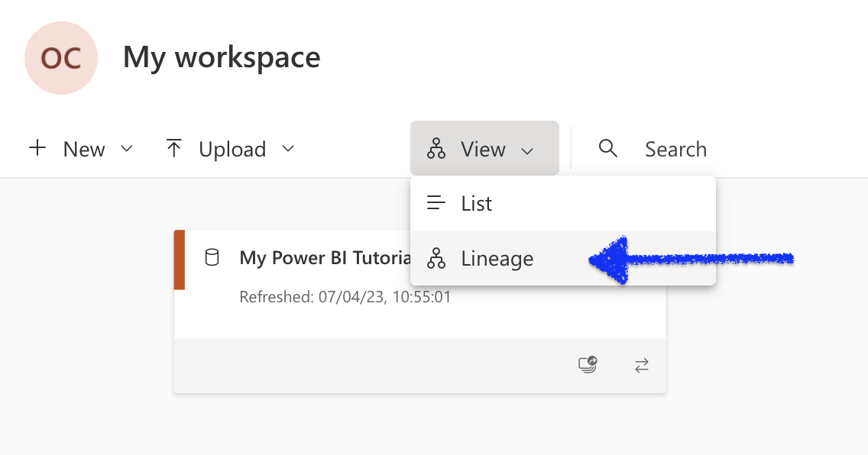Expand the Upload dropdown chevron

[x=288, y=149]
